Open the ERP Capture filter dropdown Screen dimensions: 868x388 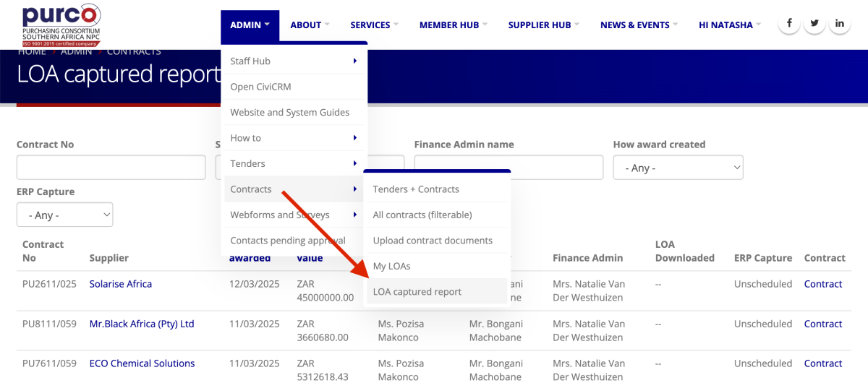[64, 215]
